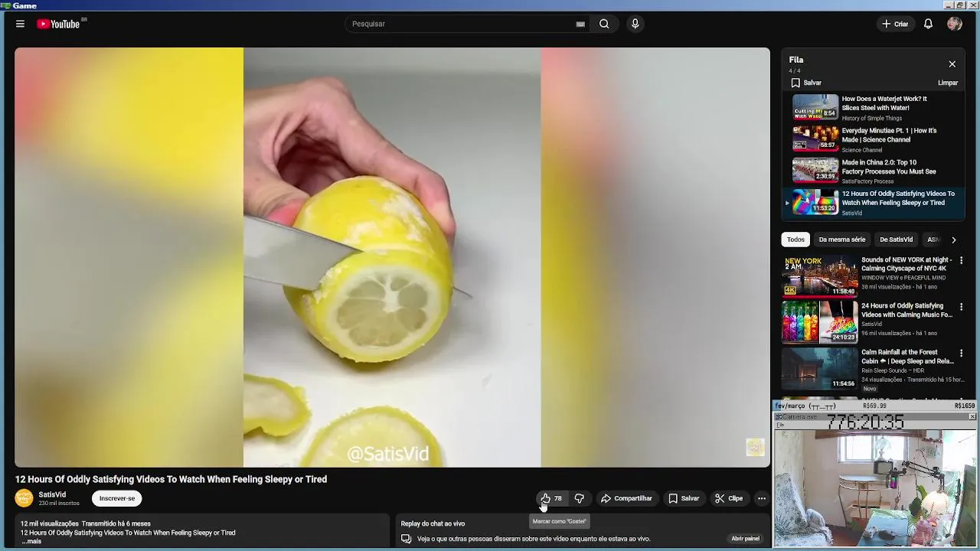Click the channel watermark in the video corner
Image resolution: width=980 pixels, height=551 pixels.
pyautogui.click(x=755, y=448)
